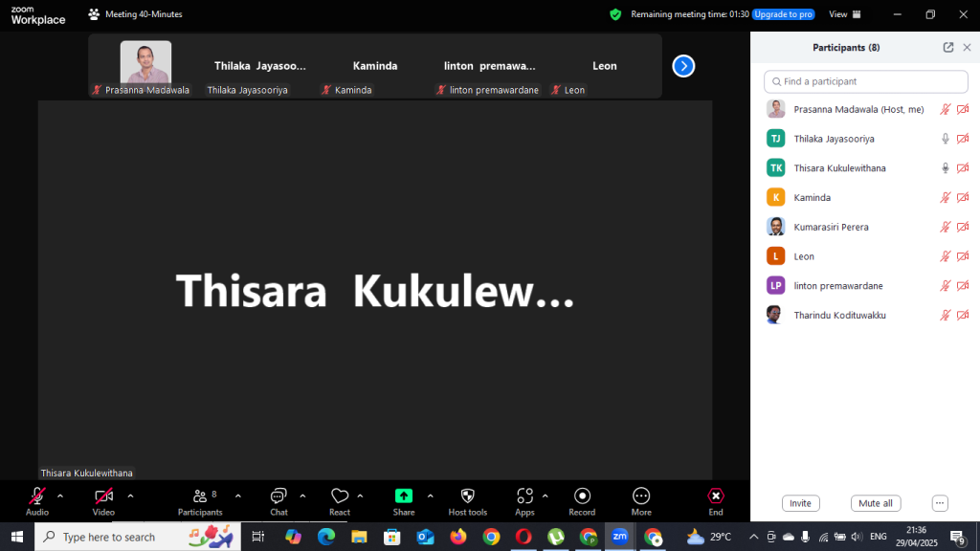Image resolution: width=980 pixels, height=551 pixels.
Task: Open share options arrow beside Share
Action: click(x=430, y=496)
